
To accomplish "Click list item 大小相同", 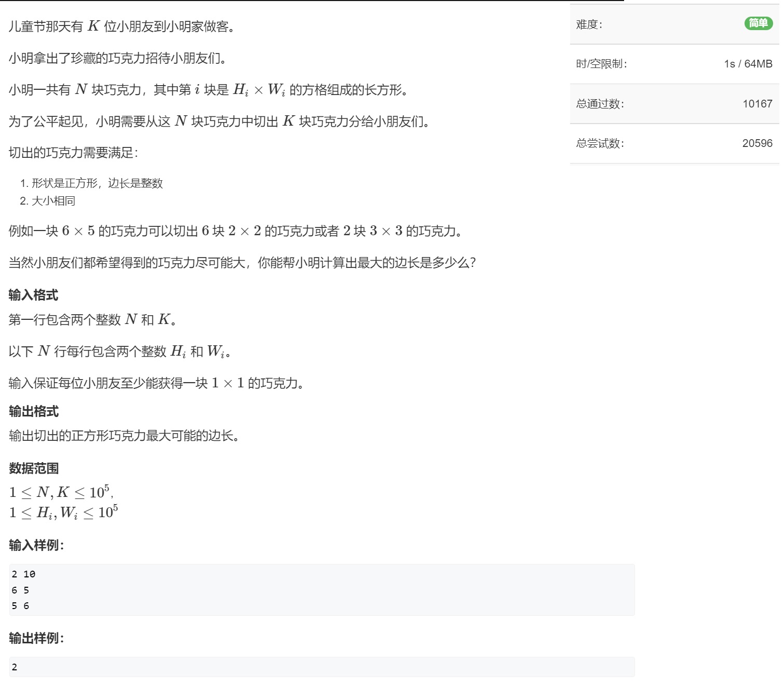I will 53,201.
